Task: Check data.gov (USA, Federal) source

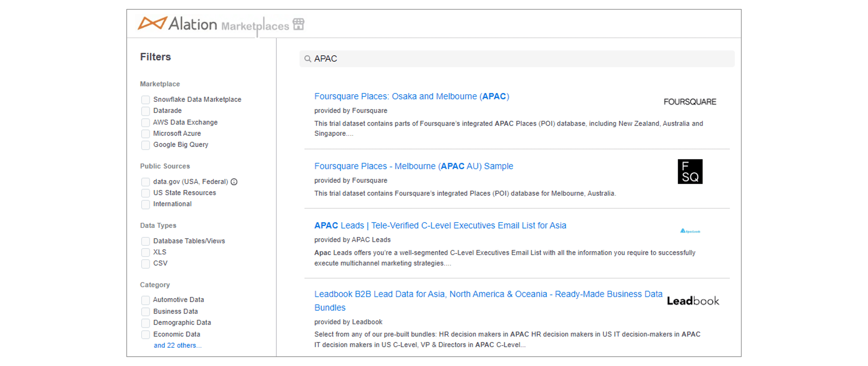Action: [145, 182]
